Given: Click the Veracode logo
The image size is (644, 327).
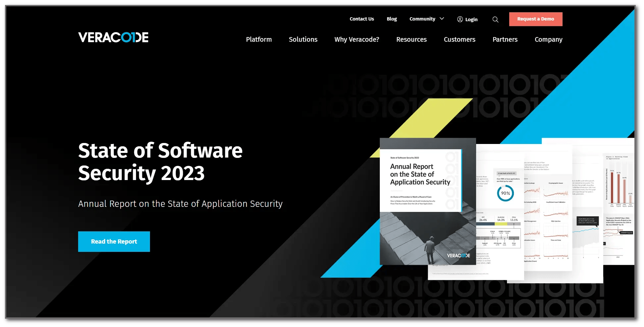Looking at the screenshot, I should click(x=113, y=37).
